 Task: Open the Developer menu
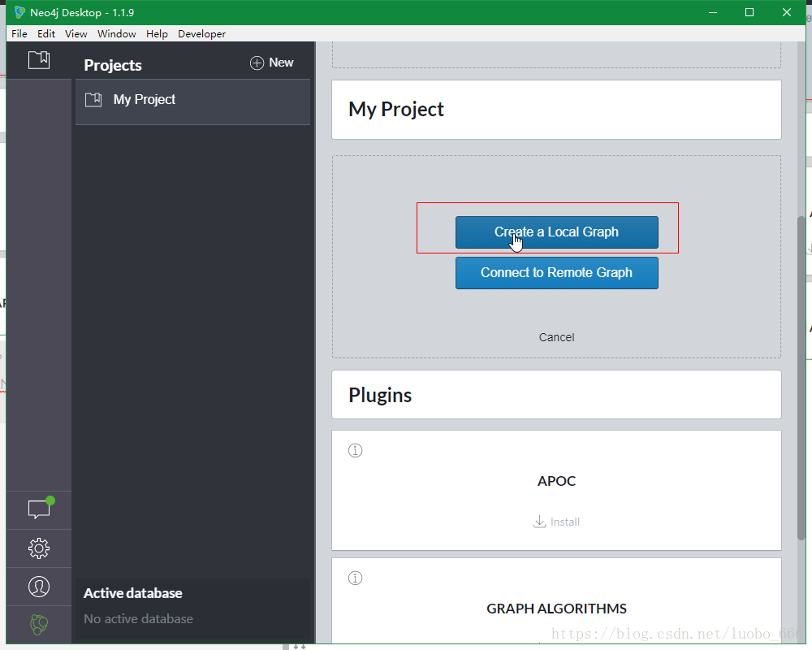click(x=201, y=33)
